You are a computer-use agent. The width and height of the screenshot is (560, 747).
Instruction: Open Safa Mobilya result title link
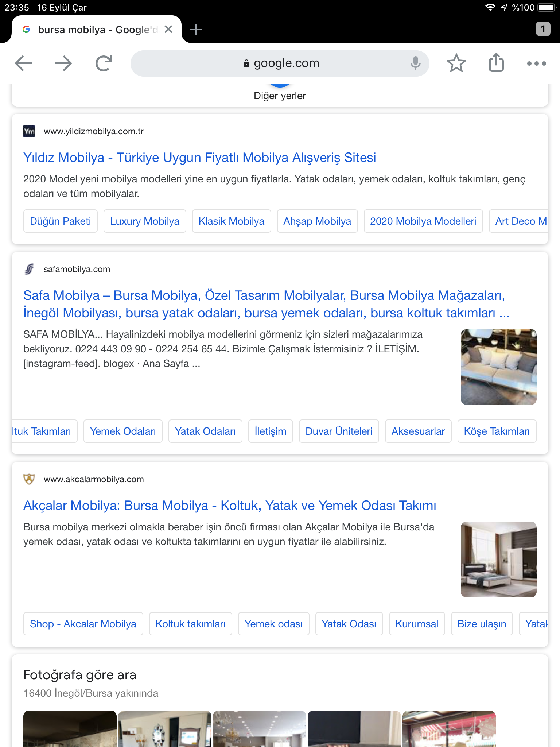pyautogui.click(x=266, y=304)
